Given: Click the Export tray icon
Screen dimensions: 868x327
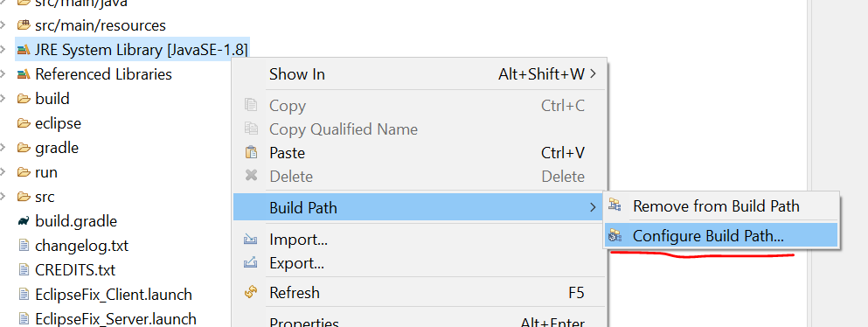Looking at the screenshot, I should (x=252, y=263).
